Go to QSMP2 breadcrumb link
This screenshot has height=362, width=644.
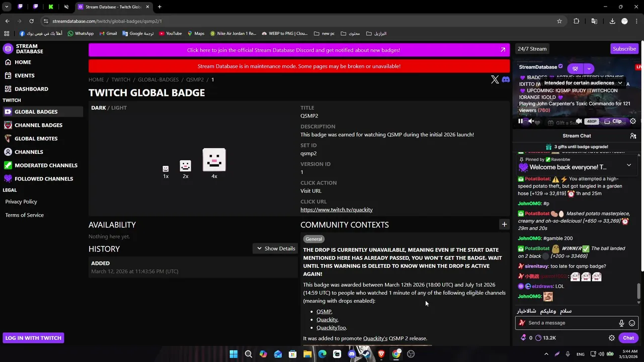pyautogui.click(x=195, y=79)
